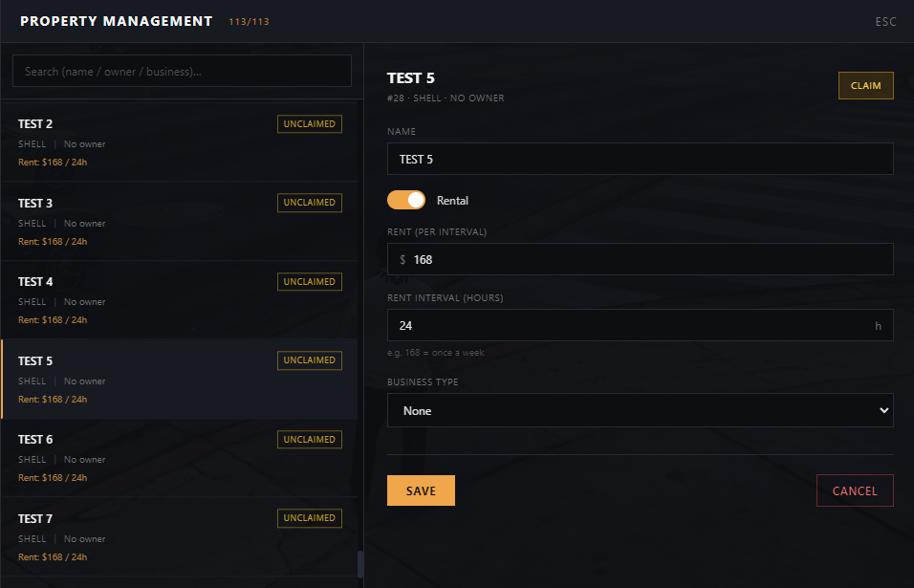Toggle the Rental switch off
914x588 pixels.
click(406, 200)
